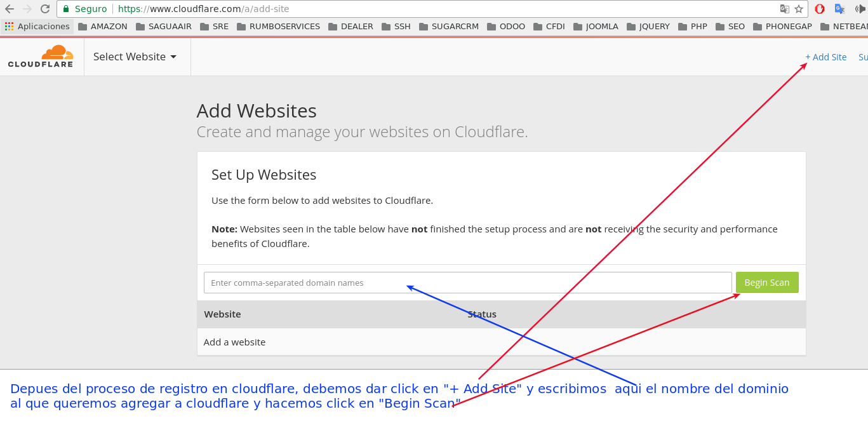The width and height of the screenshot is (868, 435).
Task: Click the browser back arrow
Action: [9, 9]
